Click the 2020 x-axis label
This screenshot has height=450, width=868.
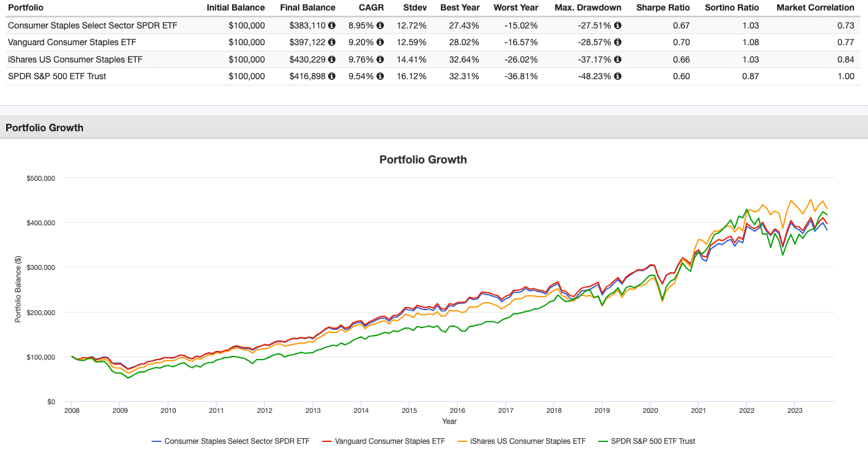coord(650,410)
